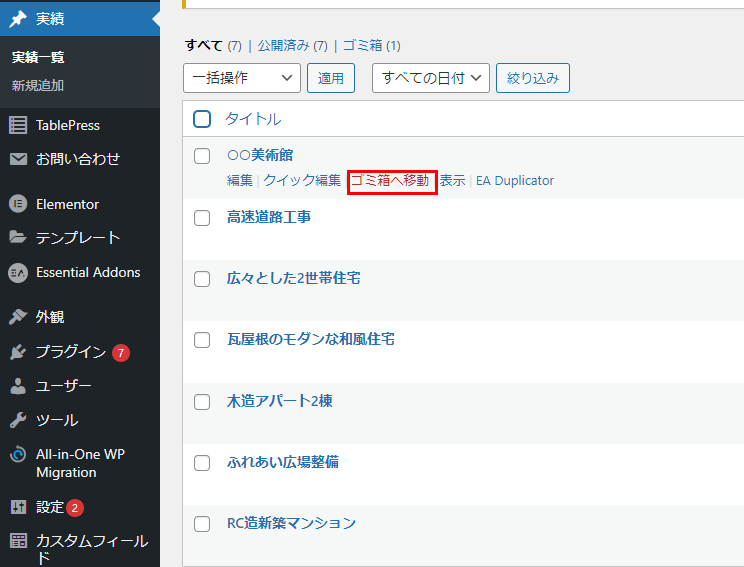Check the box next to RC造新築マンション
This screenshot has height=567, width=744.
coord(202,523)
